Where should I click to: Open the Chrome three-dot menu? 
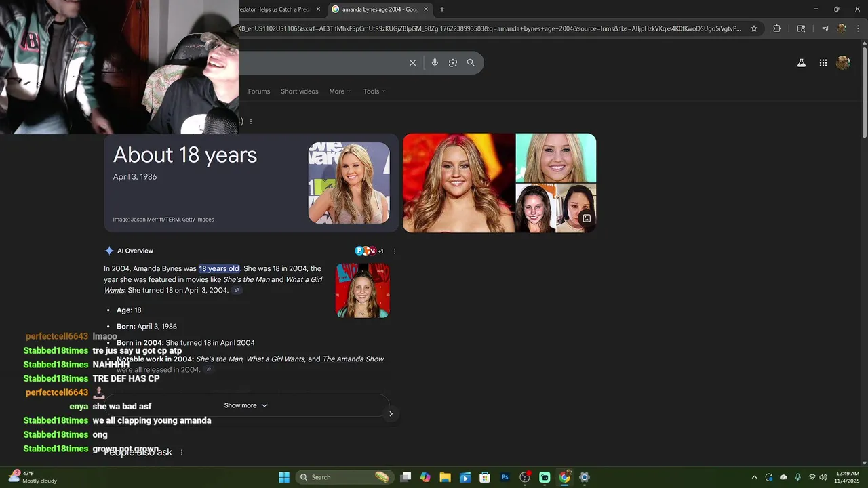point(858,28)
